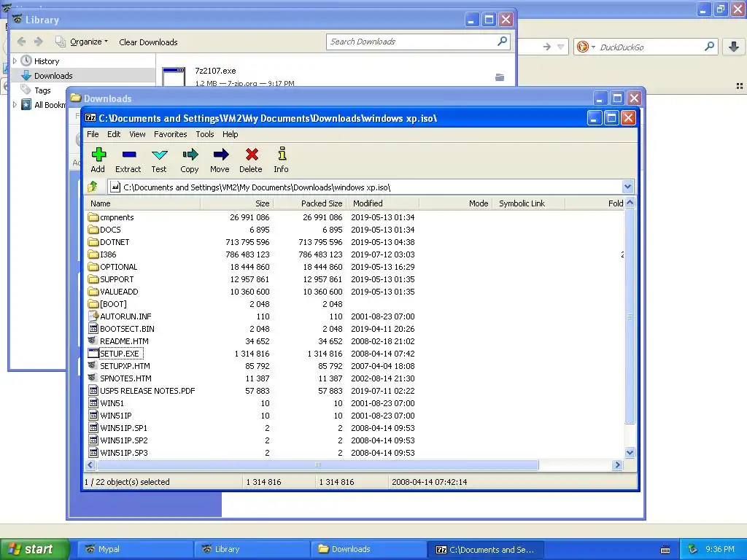Click the red Delete toolbar icon
The height and width of the screenshot is (560, 747).
(252, 155)
